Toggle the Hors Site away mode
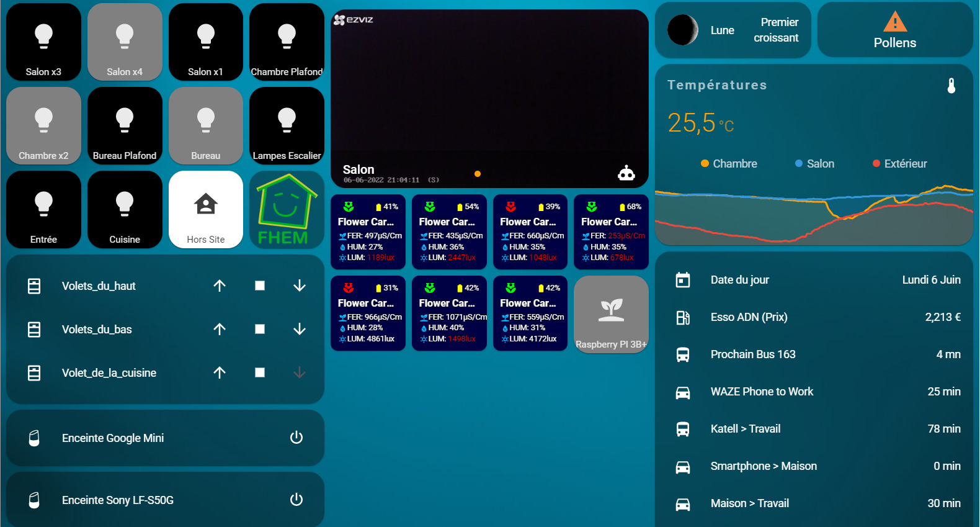The image size is (980, 527). coord(206,210)
